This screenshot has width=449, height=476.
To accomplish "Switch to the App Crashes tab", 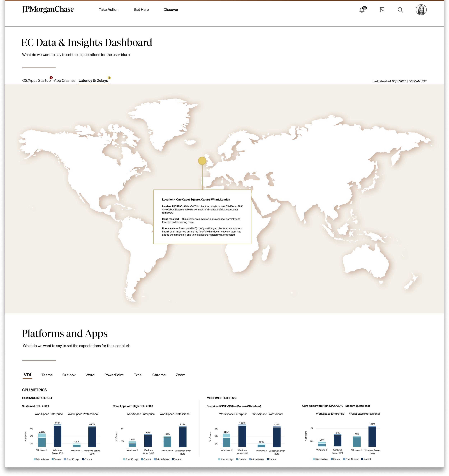I will 65,80.
